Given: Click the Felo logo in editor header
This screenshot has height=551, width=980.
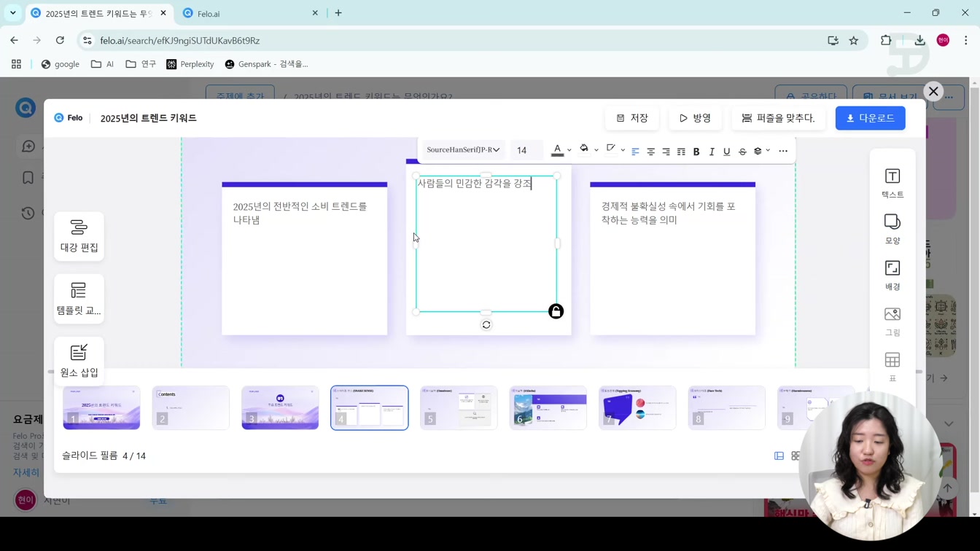Looking at the screenshot, I should (69, 118).
